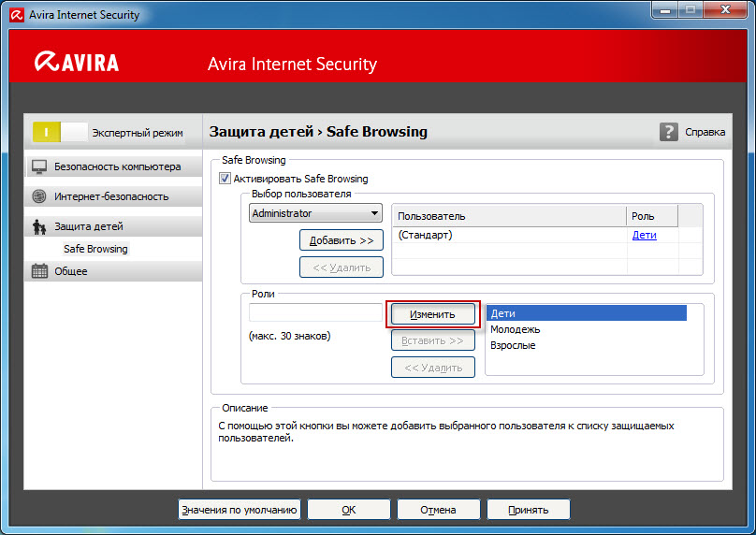Viewport: 756px width, 535px height.
Task: Click the parent-and-child icon for child protection
Action: 39,226
